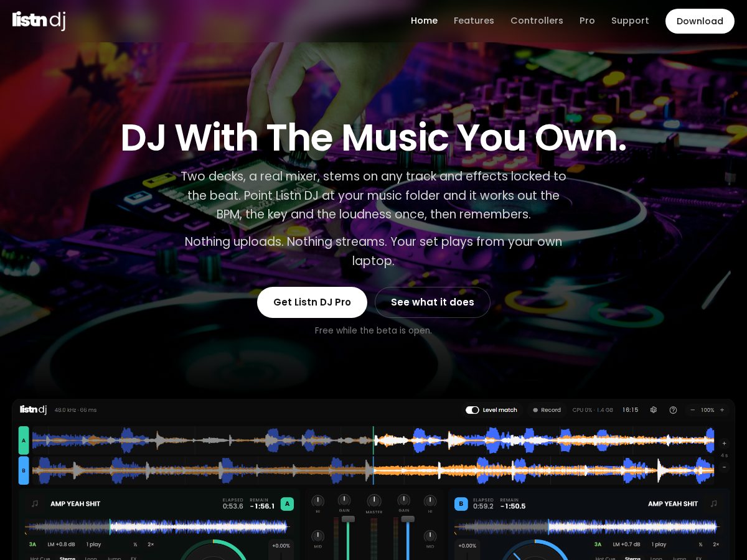Click deck B elapsed time 0:59.2

[483, 506]
